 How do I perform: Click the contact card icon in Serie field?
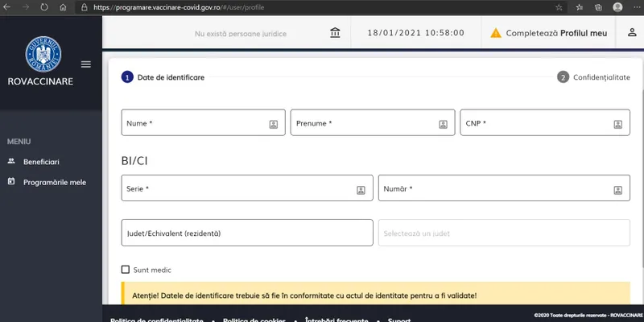[361, 190]
